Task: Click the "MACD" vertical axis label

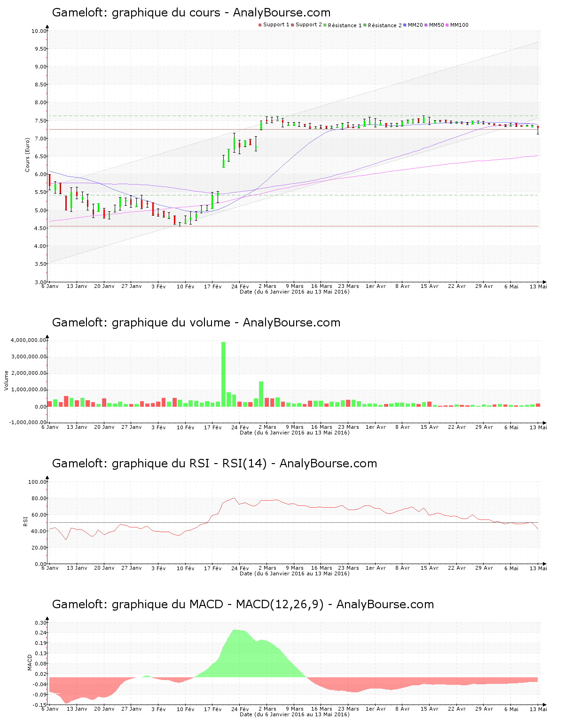Action: point(30,662)
